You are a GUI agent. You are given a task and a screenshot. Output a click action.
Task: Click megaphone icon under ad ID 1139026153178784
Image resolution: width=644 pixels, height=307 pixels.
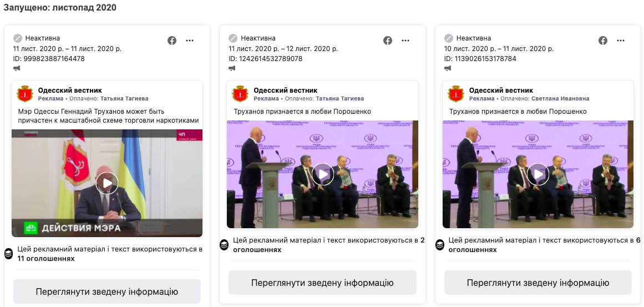pyautogui.click(x=448, y=68)
